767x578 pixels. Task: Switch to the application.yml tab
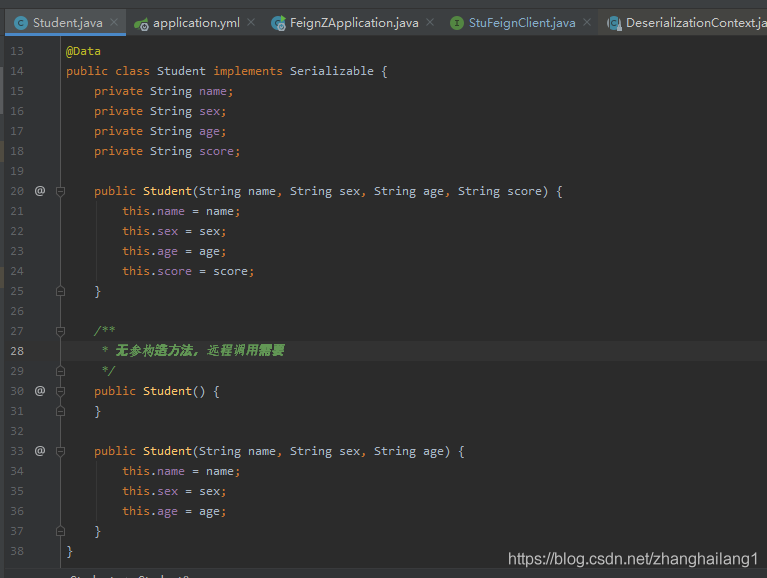click(197, 22)
